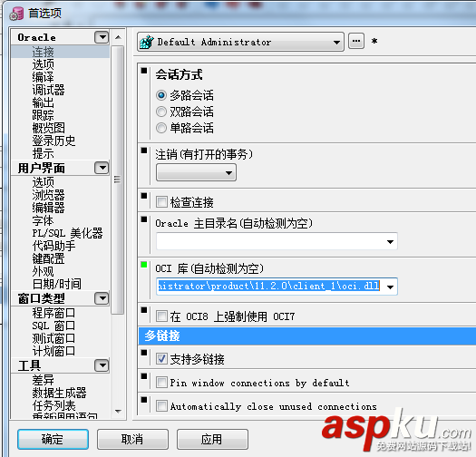The image size is (476, 457).
Task: Click the OCI 库 path input field
Action: (x=270, y=286)
